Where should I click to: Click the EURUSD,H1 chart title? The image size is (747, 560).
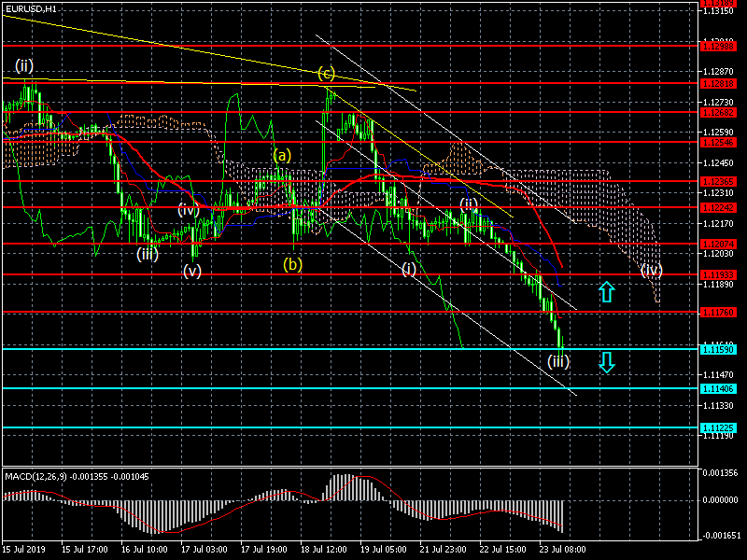pos(30,8)
